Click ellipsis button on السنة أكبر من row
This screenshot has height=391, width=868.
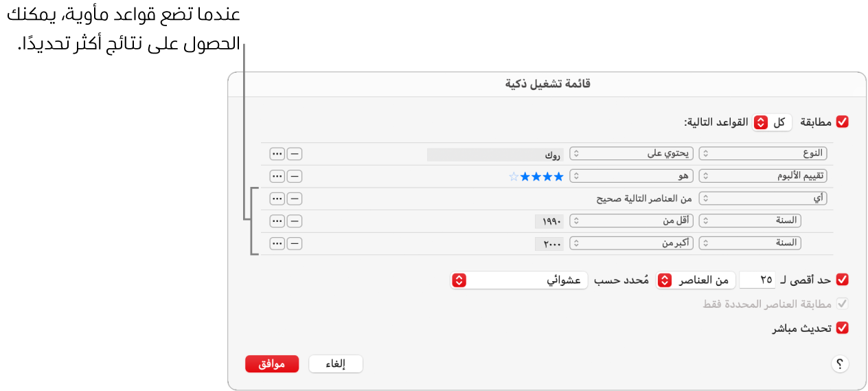point(277,243)
